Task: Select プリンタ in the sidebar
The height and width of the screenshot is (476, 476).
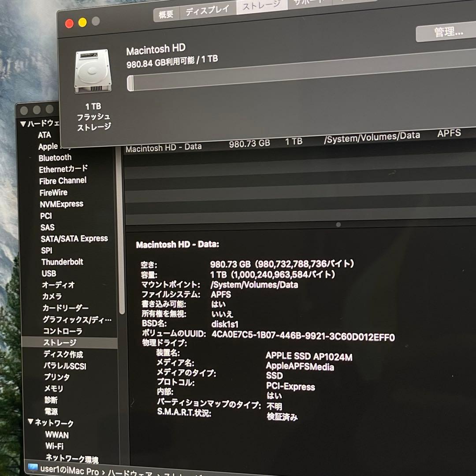Action: pos(57,377)
